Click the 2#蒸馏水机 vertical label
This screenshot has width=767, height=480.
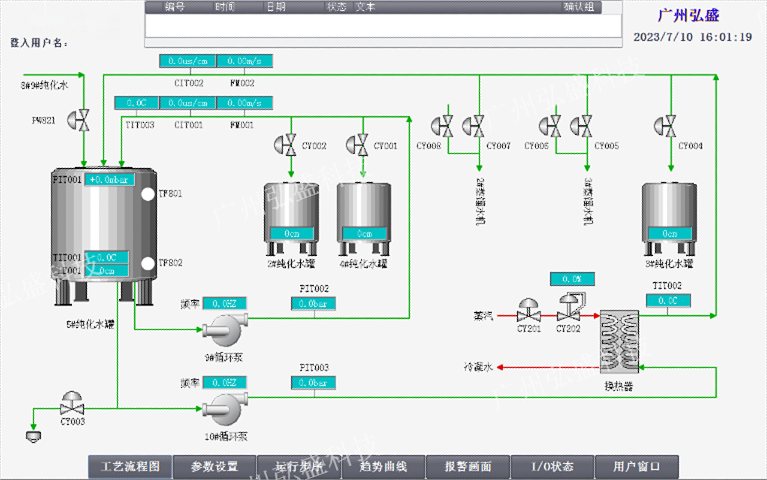479,201
